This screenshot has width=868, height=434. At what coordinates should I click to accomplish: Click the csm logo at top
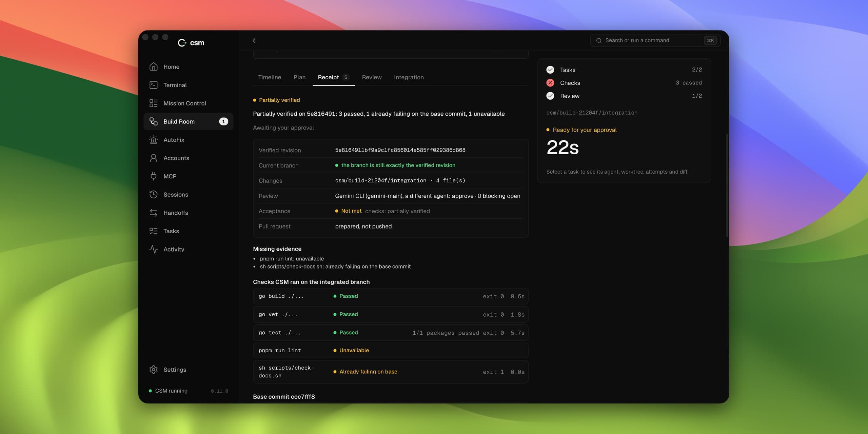(x=191, y=43)
